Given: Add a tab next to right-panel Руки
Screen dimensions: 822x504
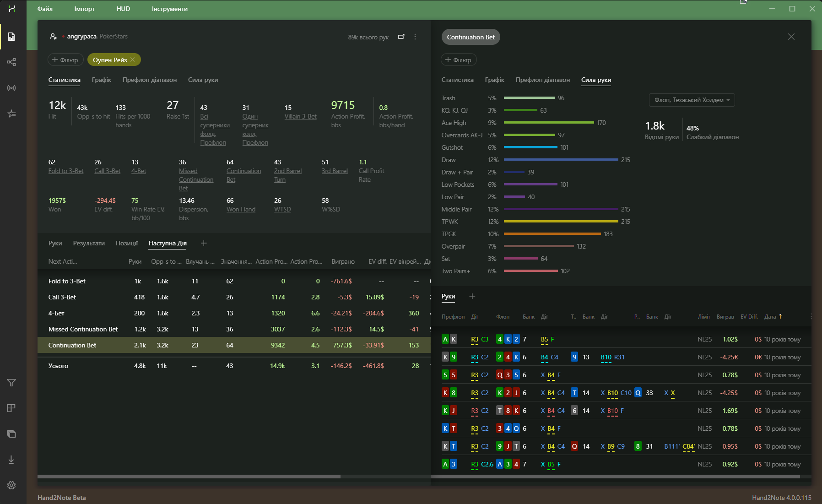Looking at the screenshot, I should tap(472, 296).
